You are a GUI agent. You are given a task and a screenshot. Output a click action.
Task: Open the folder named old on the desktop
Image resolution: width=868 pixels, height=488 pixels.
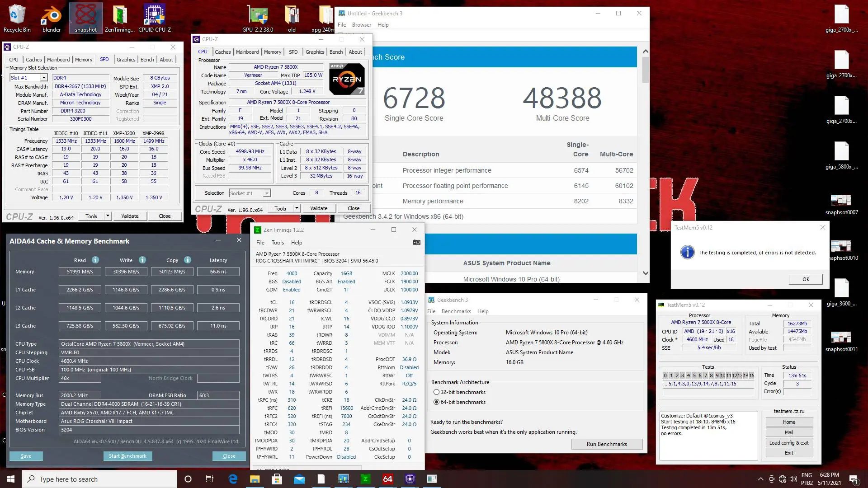tap(292, 19)
